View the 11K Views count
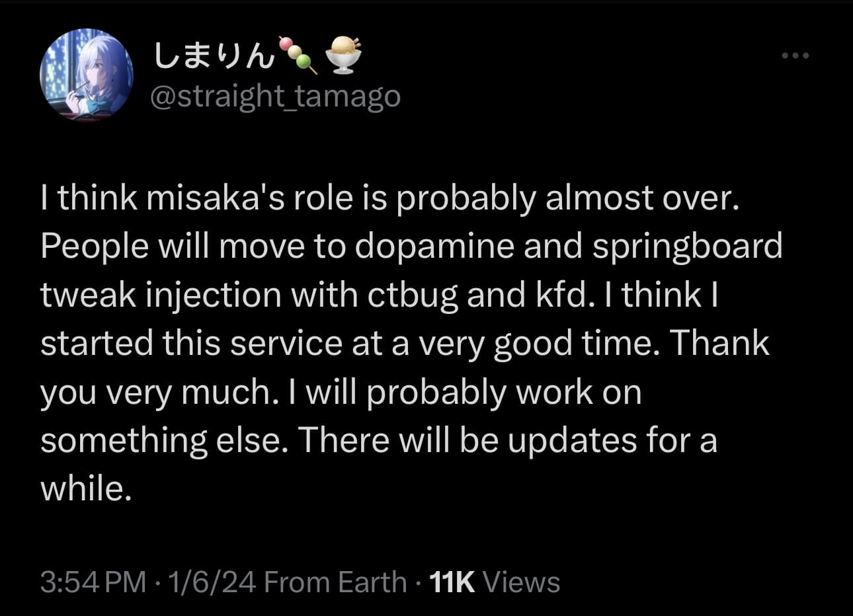 [495, 582]
